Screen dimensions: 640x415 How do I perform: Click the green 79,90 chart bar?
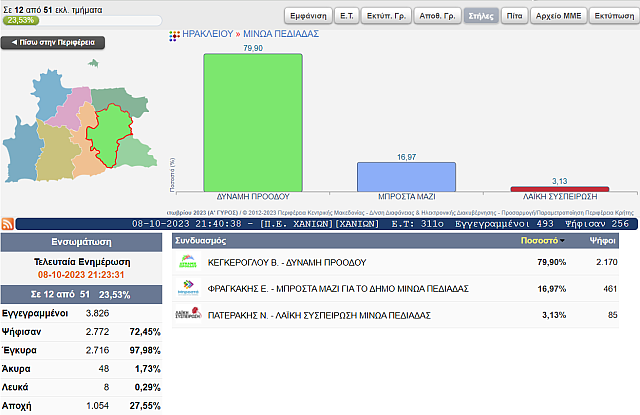tap(252, 120)
